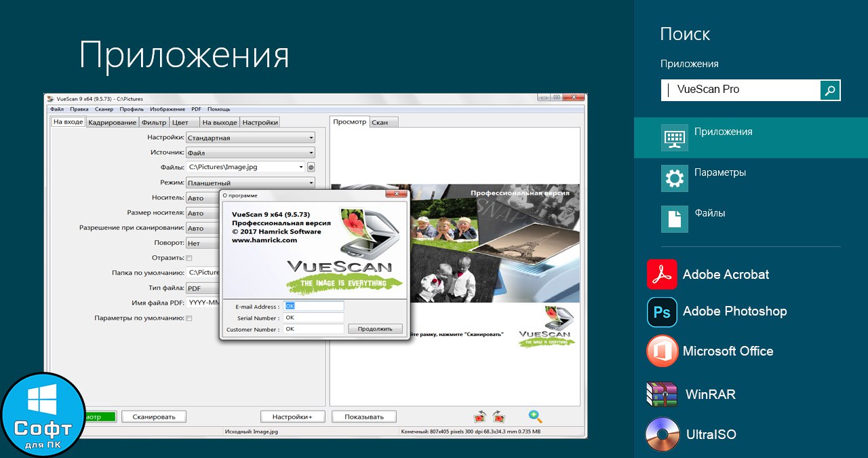Click the Настройки+ button
868x458 pixels.
pyautogui.click(x=292, y=417)
